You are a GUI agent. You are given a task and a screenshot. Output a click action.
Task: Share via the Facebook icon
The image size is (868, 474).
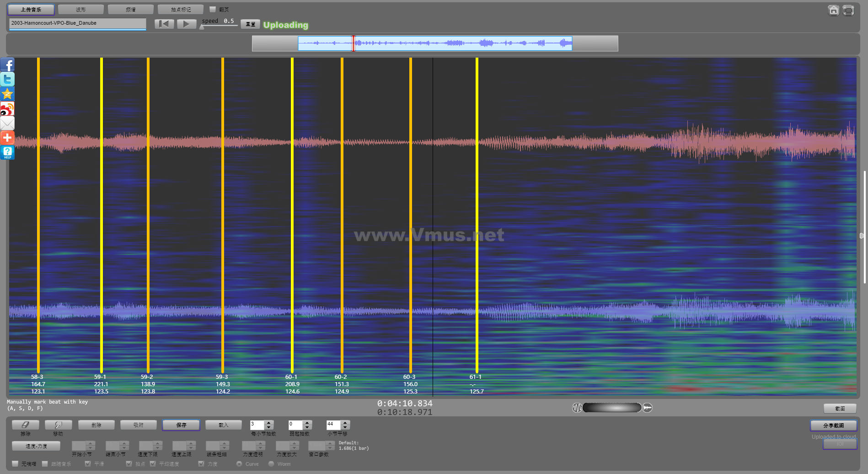click(x=7, y=65)
